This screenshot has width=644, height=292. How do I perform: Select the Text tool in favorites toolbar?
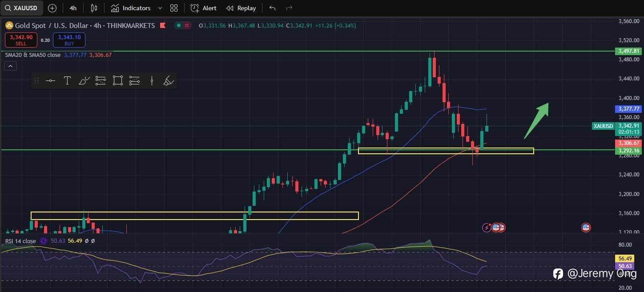[x=67, y=80]
